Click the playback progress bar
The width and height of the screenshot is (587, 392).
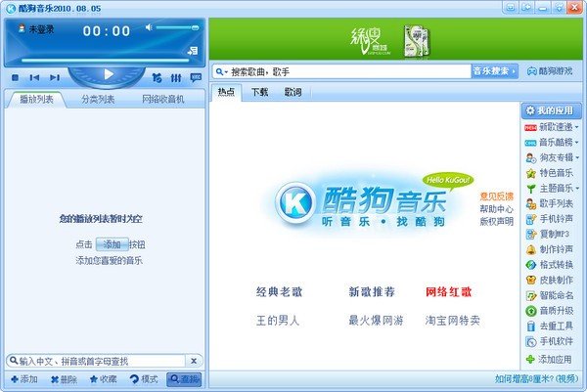tap(106, 61)
